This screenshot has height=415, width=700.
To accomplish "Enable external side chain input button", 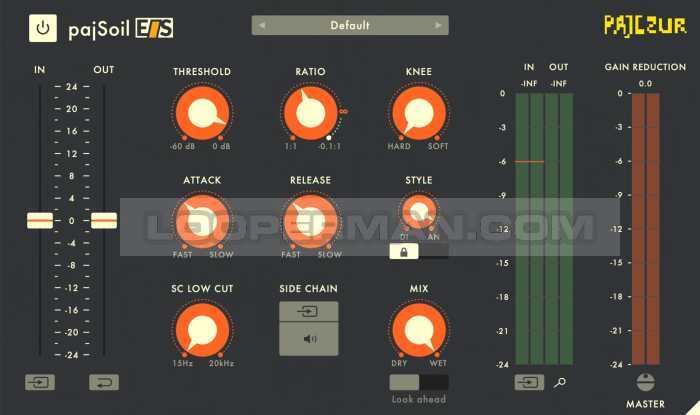I will pos(308,311).
